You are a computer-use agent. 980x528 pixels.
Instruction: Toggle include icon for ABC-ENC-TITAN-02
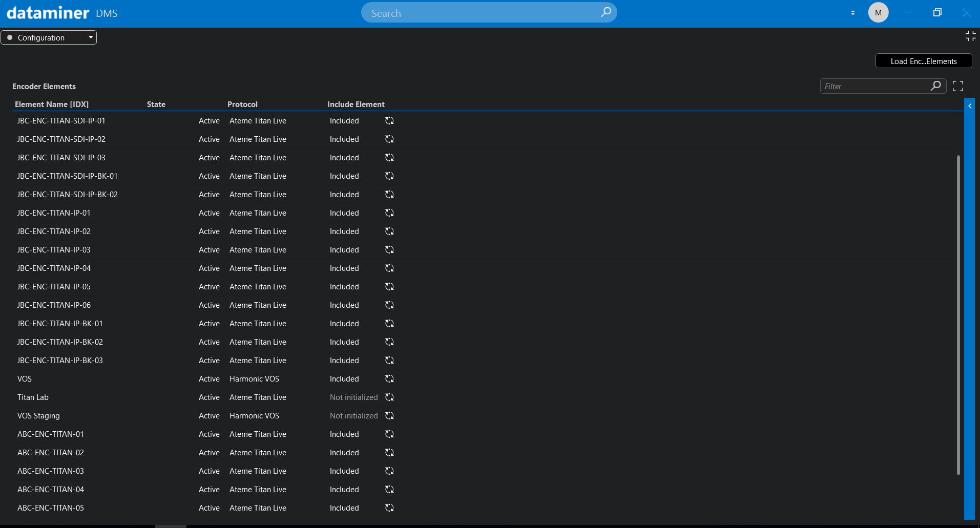389,453
